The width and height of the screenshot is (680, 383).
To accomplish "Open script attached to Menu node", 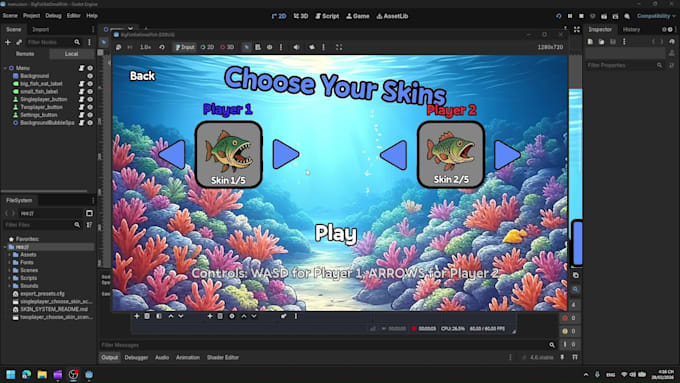I will (82, 68).
